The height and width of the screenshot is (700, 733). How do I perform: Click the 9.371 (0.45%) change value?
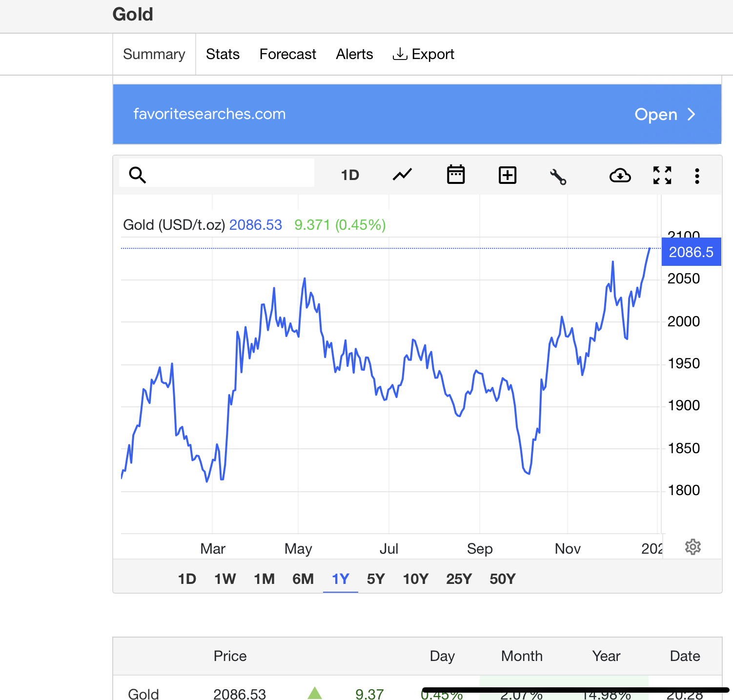point(340,225)
